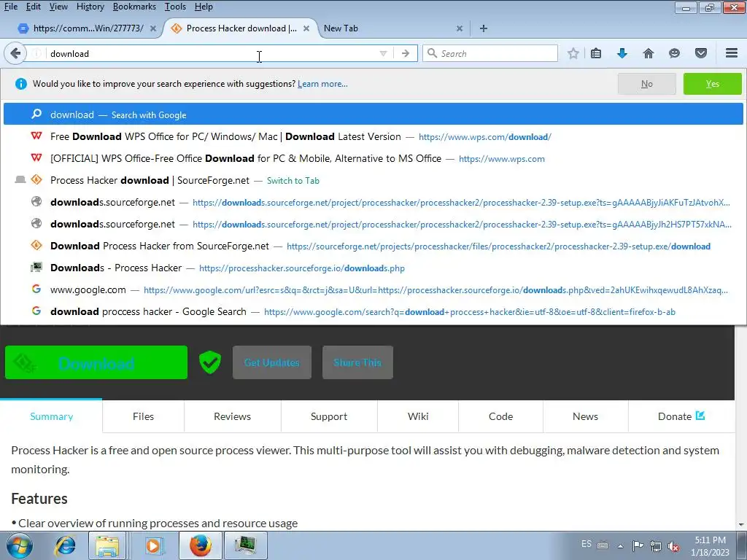Open the Summary tab
747x560 pixels.
(52, 416)
